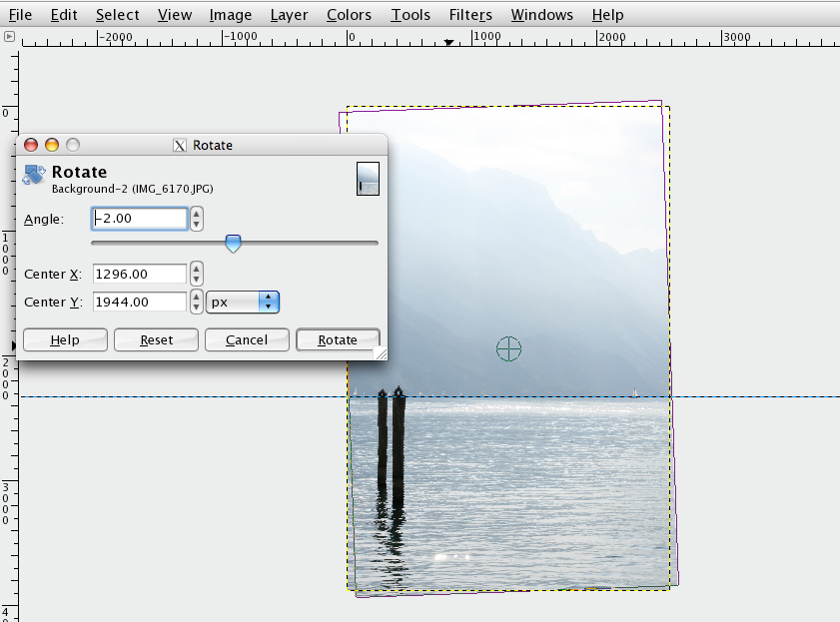Viewport: 840px width, 622px height.
Task: Apply the rotation with the Rotate button
Action: 338,339
